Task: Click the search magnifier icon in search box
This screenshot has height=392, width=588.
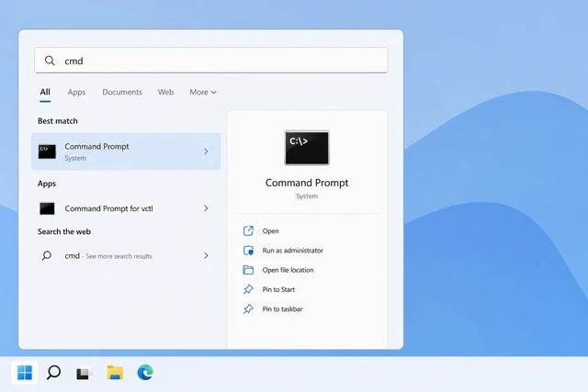Action: pos(50,61)
